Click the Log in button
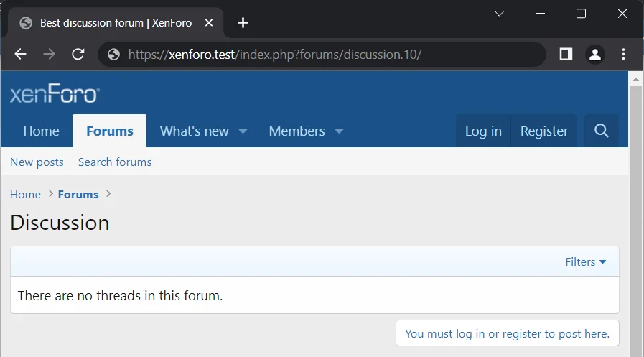The image size is (644, 357). (x=483, y=131)
